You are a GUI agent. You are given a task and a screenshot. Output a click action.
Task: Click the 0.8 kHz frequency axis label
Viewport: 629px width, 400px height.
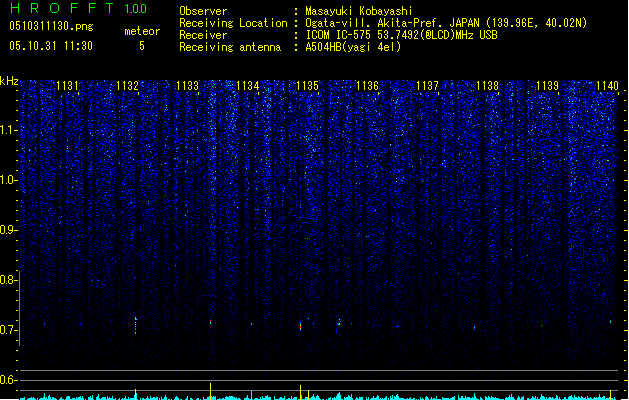(x=9, y=280)
